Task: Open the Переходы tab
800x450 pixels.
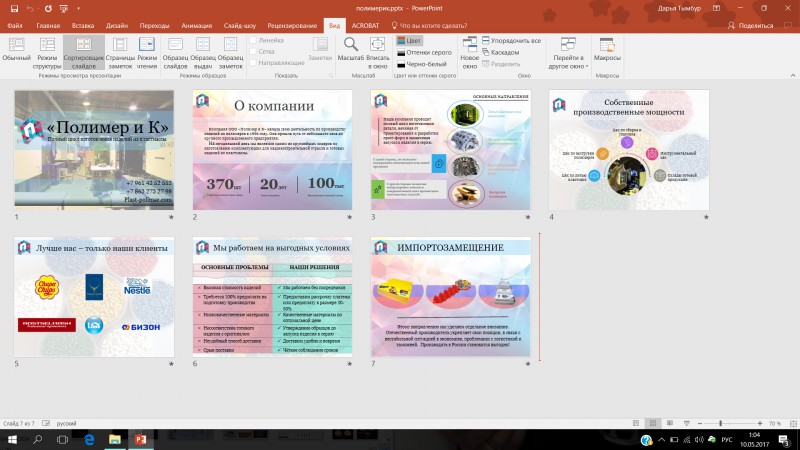Action: click(154, 26)
